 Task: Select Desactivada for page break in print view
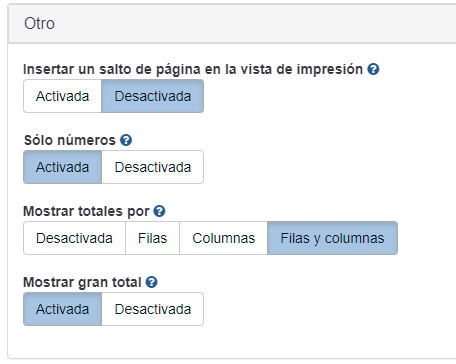coord(153,96)
